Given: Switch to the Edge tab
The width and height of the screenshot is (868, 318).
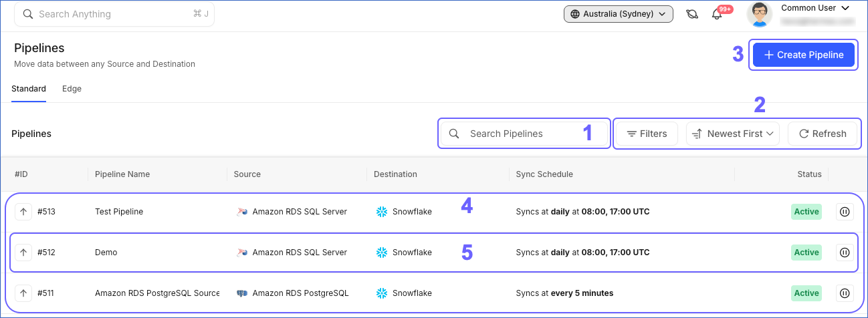Looking at the screenshot, I should point(72,89).
